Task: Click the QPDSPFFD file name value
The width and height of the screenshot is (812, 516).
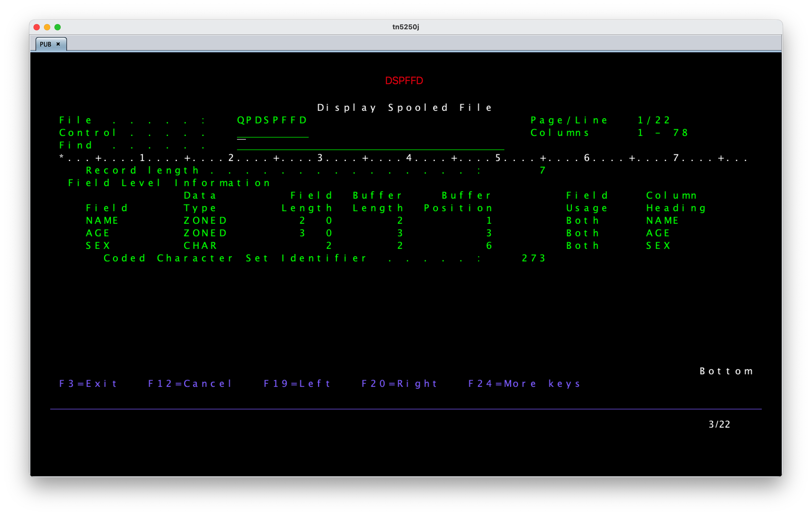Action: pos(272,120)
